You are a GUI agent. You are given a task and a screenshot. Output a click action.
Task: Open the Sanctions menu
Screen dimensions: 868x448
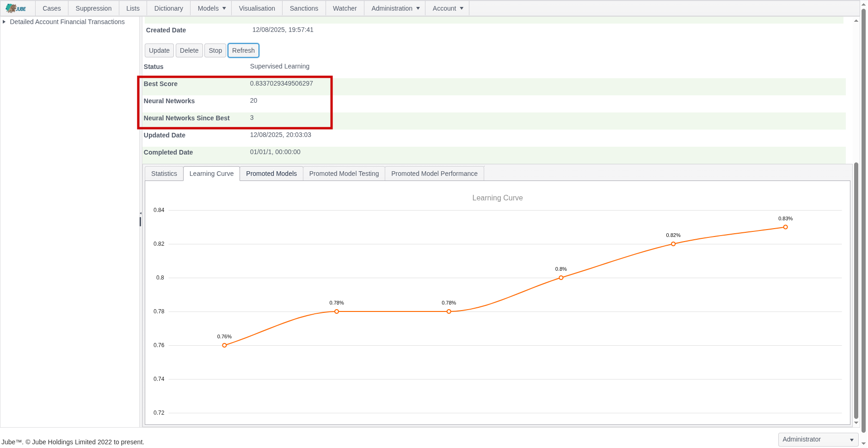pos(304,8)
